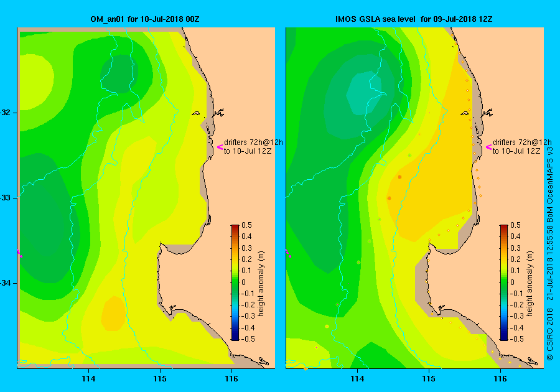560x392 pixels.
Task: Click the 'height anomaly (m)' label on the left map
Action: pyautogui.click(x=261, y=284)
